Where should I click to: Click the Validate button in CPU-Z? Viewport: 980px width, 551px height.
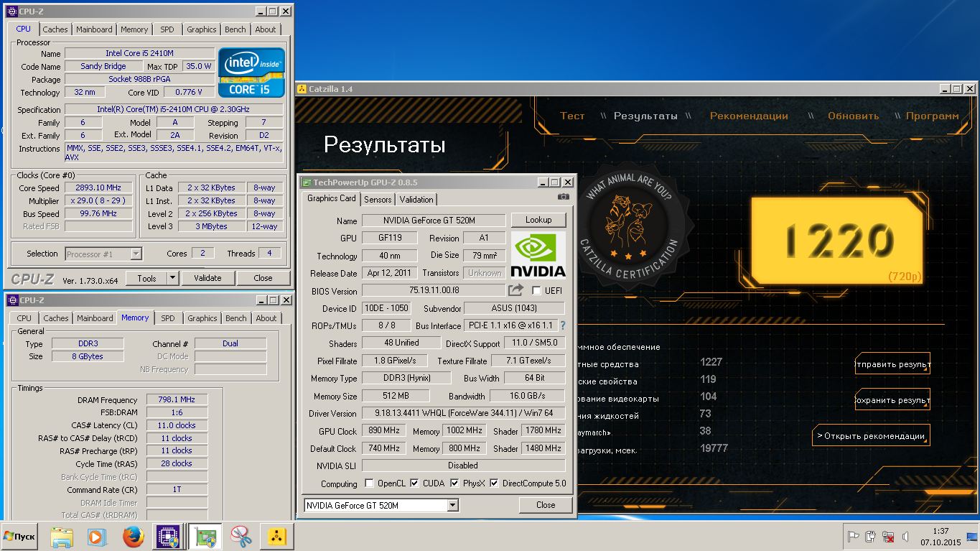pos(207,278)
